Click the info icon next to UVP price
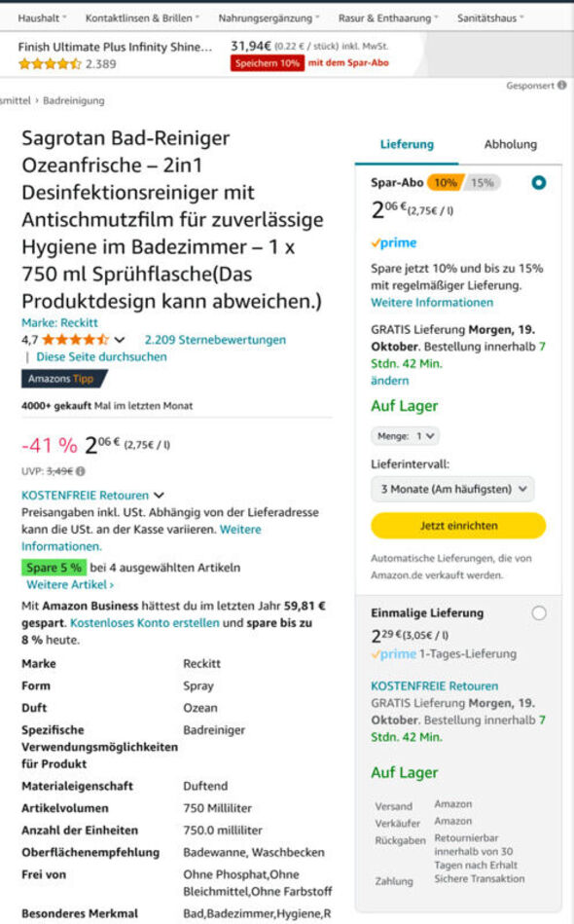The height and width of the screenshot is (924, 574). 81,471
